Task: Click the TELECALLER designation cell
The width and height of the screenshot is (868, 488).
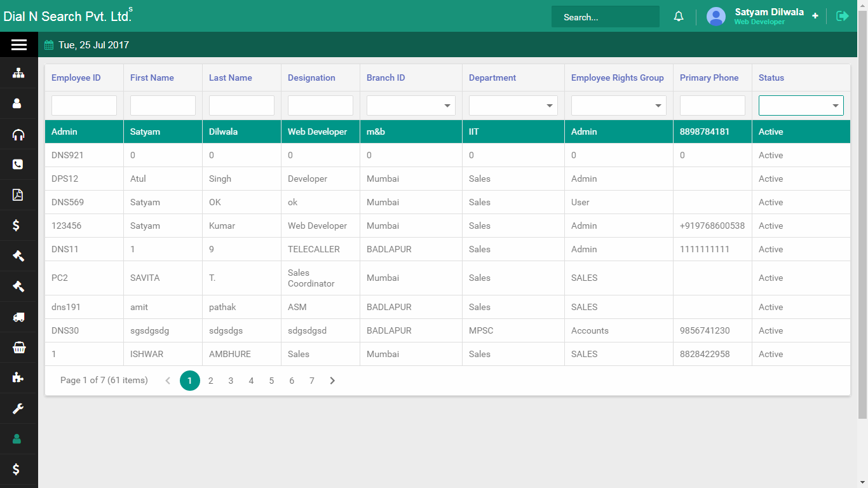Action: (x=320, y=249)
